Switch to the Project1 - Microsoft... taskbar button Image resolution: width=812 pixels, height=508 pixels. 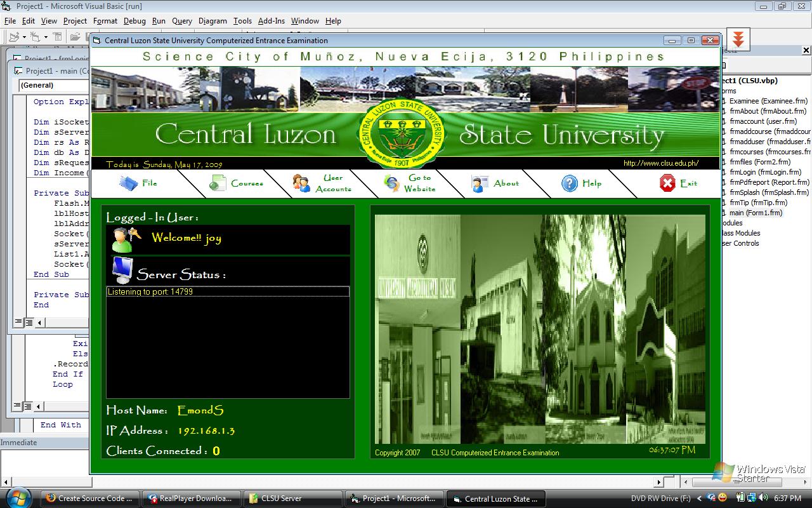(395, 498)
